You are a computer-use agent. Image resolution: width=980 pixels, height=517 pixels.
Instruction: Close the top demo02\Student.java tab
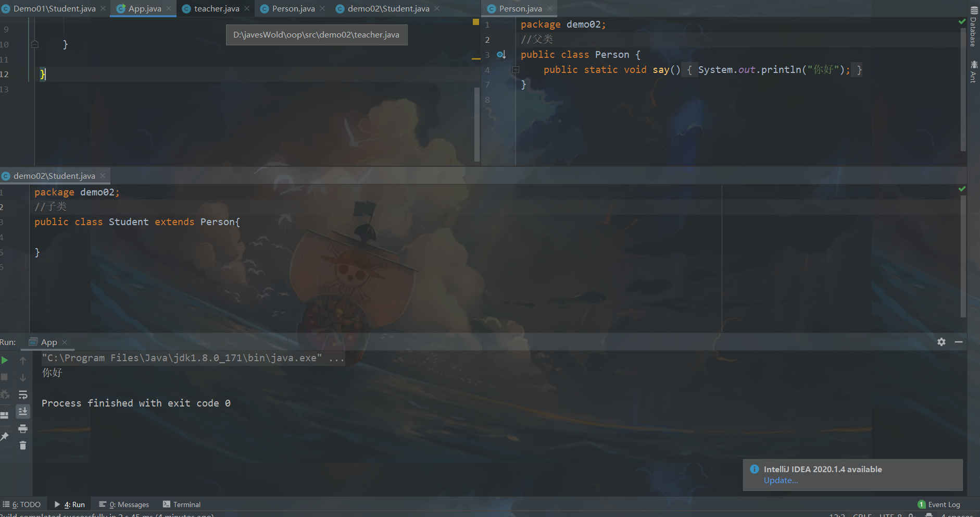point(437,8)
